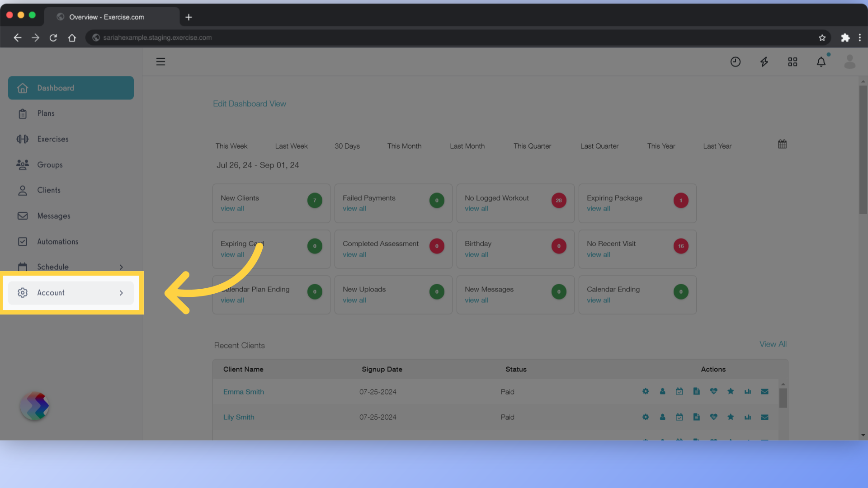View all Failed Payments
Image resolution: width=868 pixels, height=488 pixels.
[x=354, y=209]
